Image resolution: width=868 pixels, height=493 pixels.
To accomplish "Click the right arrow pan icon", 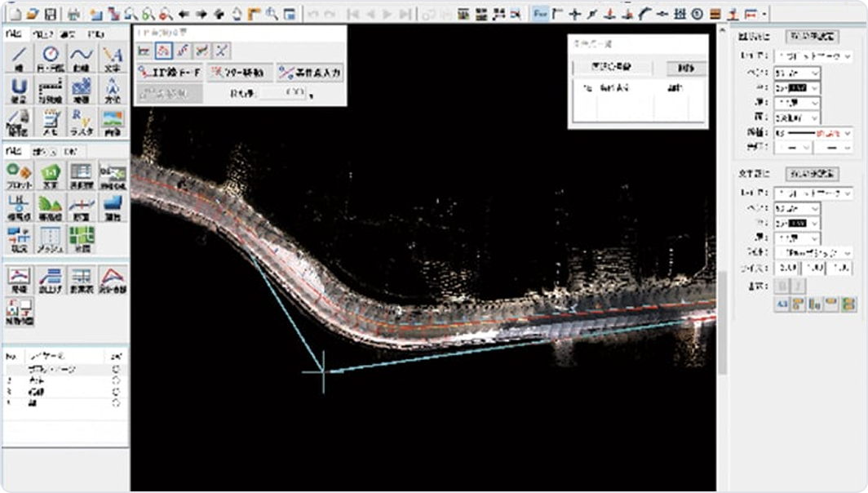I will pos(201,14).
